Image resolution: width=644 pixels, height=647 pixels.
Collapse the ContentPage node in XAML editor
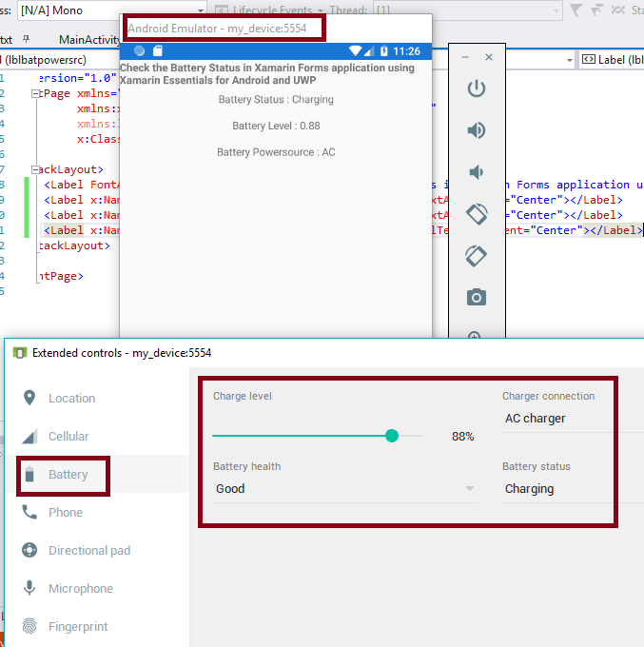(x=35, y=94)
